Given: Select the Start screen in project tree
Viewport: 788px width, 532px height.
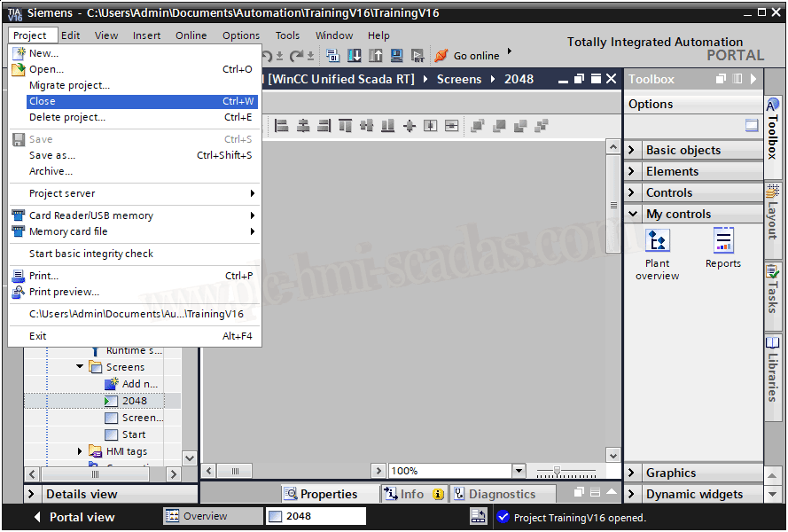Looking at the screenshot, I should 134,434.
